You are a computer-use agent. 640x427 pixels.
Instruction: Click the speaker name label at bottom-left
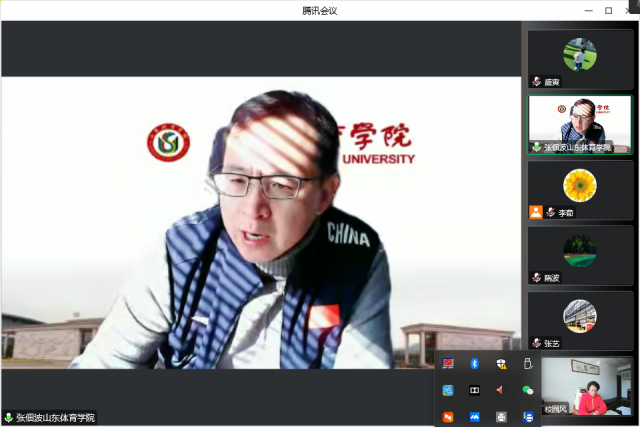point(55,417)
